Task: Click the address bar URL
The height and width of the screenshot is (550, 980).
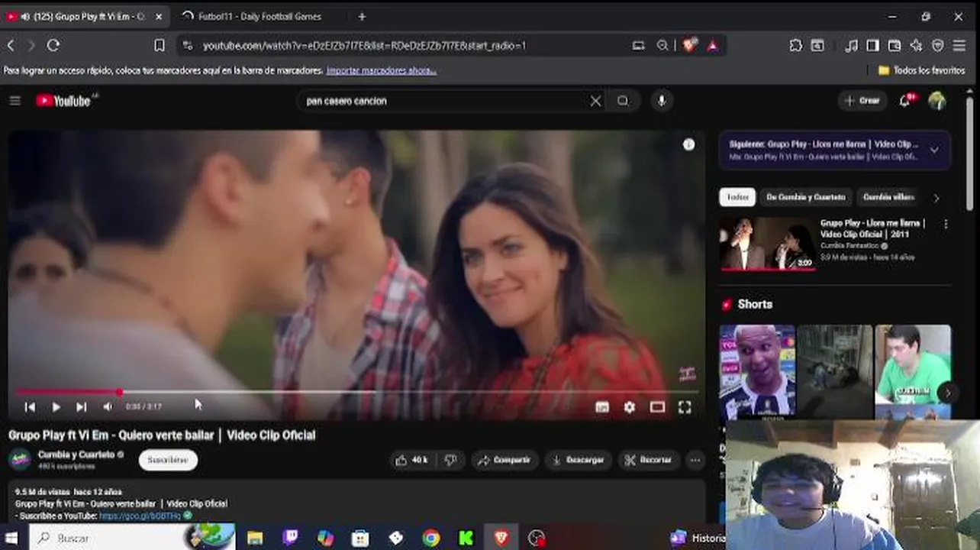Action: point(364,46)
